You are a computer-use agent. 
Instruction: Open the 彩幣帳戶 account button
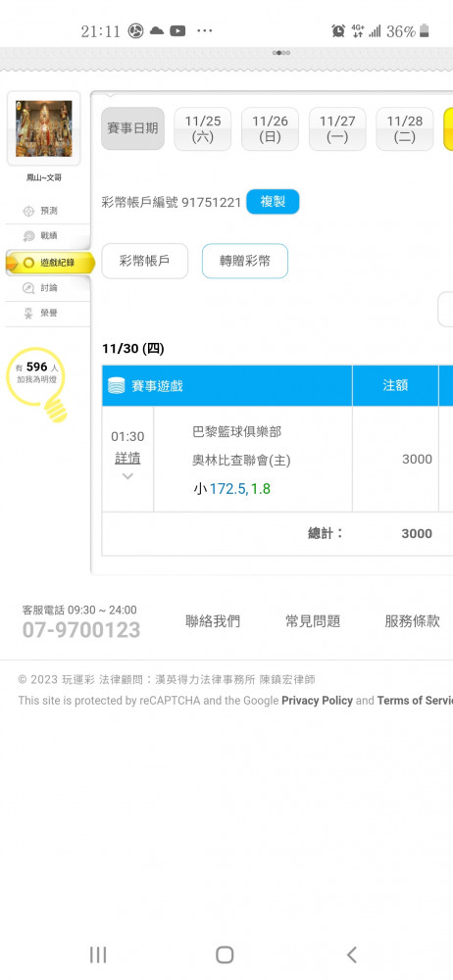144,261
